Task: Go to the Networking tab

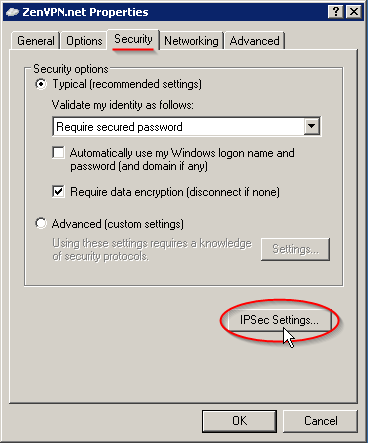Action: pos(191,41)
